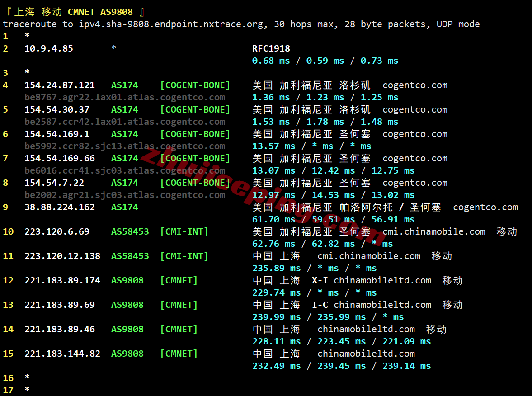This screenshot has height=396, width=532.
Task: Click latency '229.74 ms / * ms / * ms'
Action: point(314,293)
